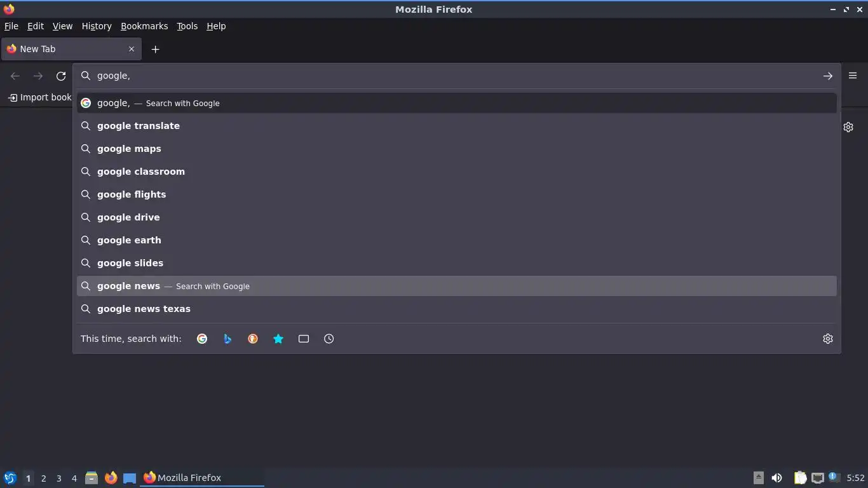Click the 5:52 clock
Viewport: 868px width, 488px height.
coord(855,478)
